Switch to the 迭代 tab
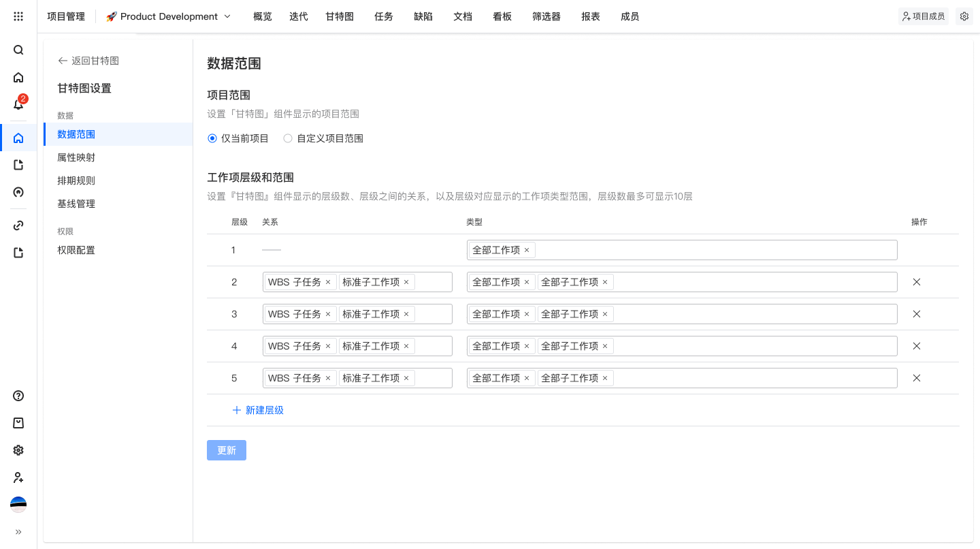This screenshot has height=549, width=980. click(x=298, y=16)
